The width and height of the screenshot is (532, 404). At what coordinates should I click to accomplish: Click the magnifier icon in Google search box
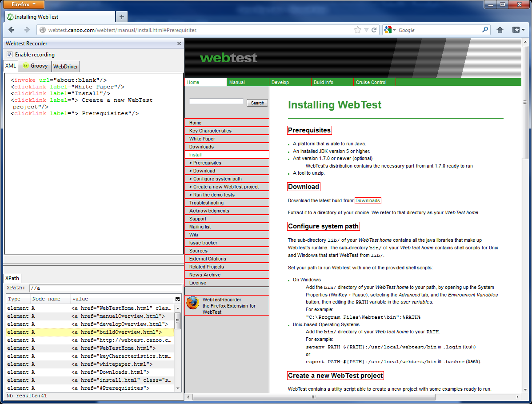(x=485, y=30)
